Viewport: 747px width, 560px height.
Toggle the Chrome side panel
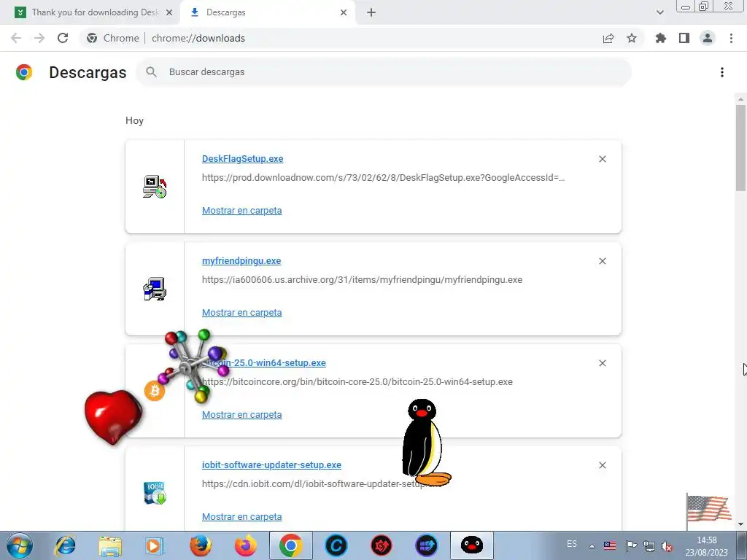pyautogui.click(x=684, y=38)
